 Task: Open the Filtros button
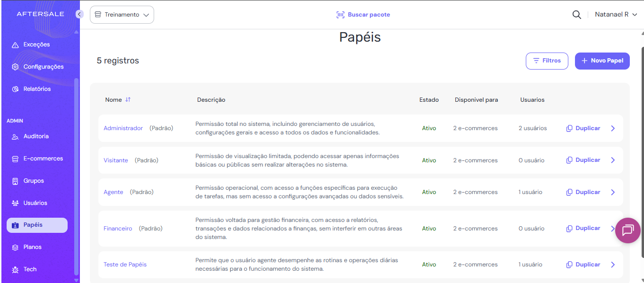click(547, 61)
